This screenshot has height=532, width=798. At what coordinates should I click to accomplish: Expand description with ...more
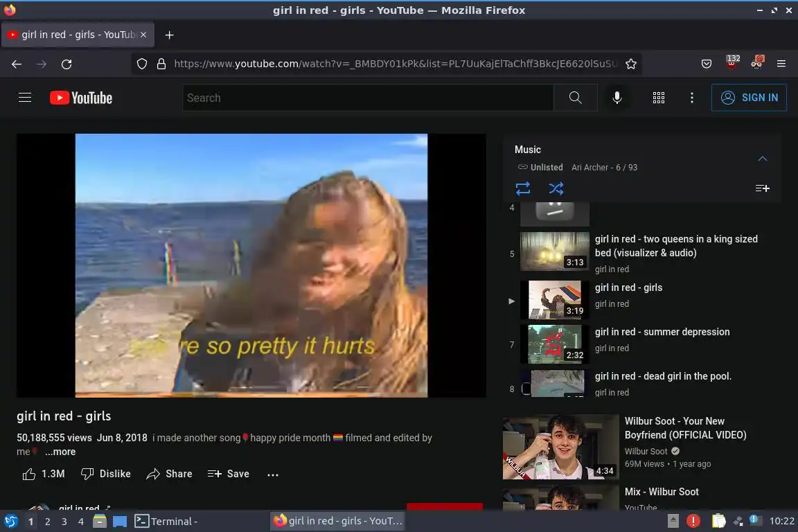[x=60, y=452]
